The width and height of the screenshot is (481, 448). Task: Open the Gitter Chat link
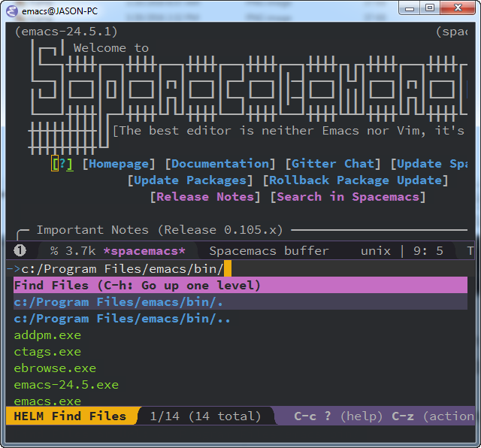(333, 164)
